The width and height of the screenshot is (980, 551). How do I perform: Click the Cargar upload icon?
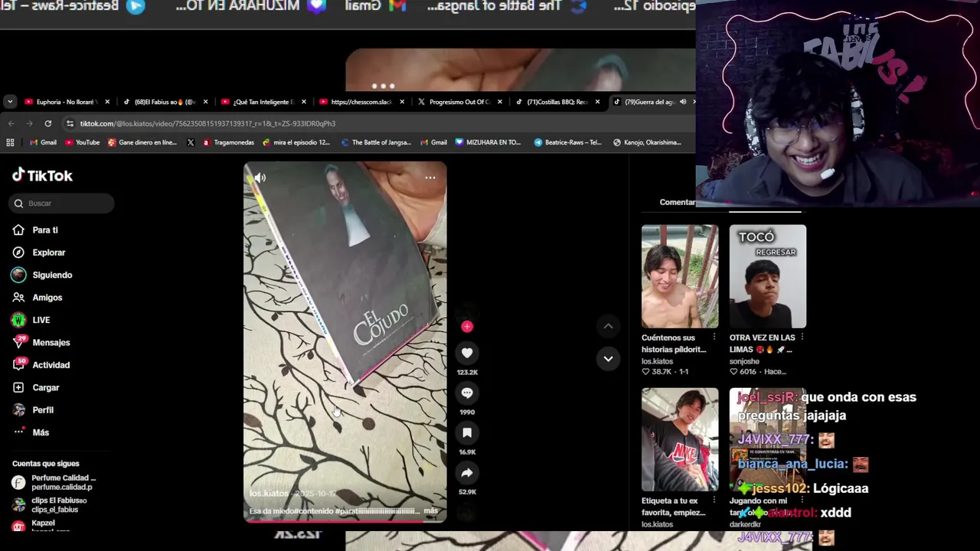click(x=18, y=387)
